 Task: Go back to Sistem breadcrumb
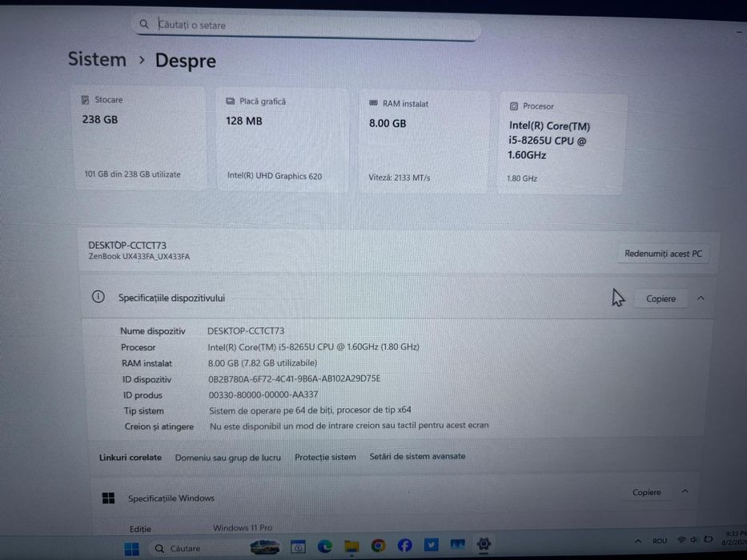coord(97,59)
